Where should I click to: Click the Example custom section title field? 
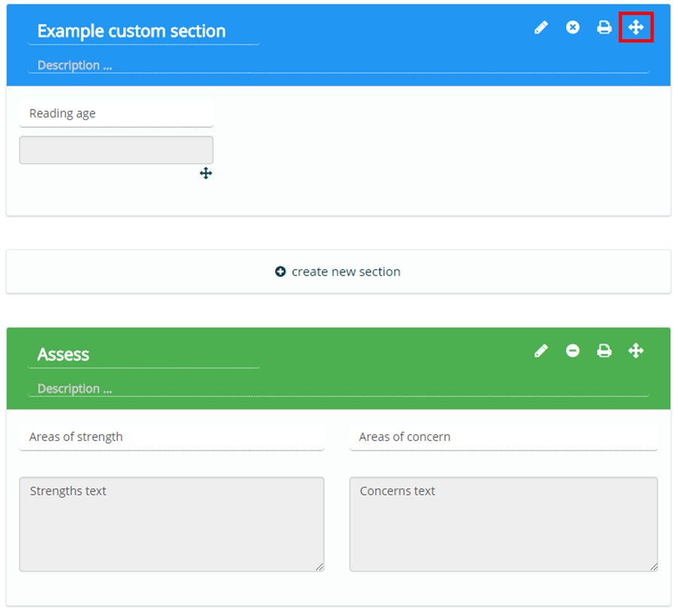point(144,32)
